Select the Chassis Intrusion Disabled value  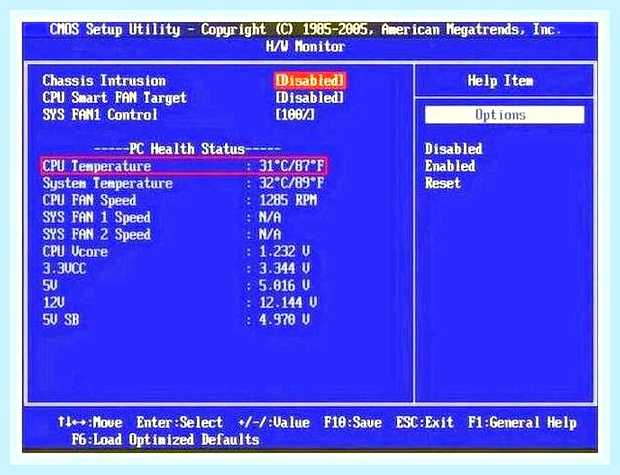coord(310,81)
